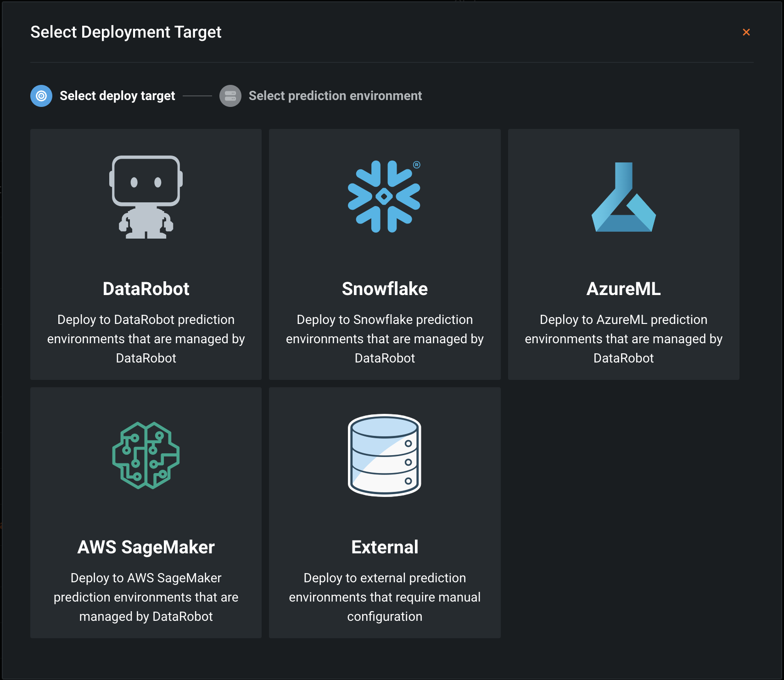The width and height of the screenshot is (784, 680).
Task: Click the AzureML flask logo
Action: tap(623, 197)
